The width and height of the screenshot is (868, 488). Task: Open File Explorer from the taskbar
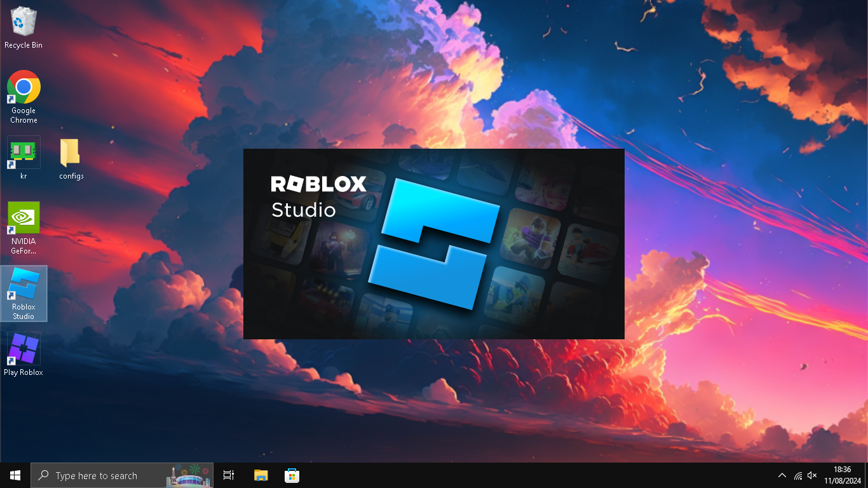tap(261, 475)
